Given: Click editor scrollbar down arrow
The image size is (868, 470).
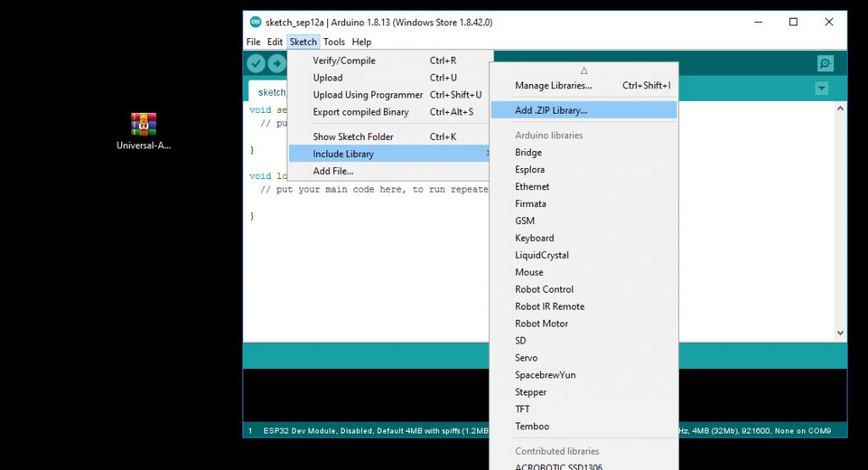Looking at the screenshot, I should (840, 333).
